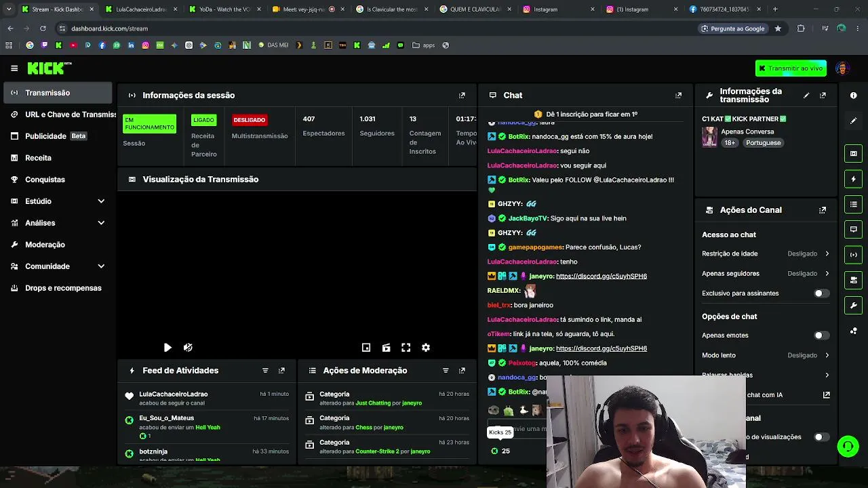The height and width of the screenshot is (488, 868).
Task: Pop out the Chat panel
Action: [x=678, y=96]
